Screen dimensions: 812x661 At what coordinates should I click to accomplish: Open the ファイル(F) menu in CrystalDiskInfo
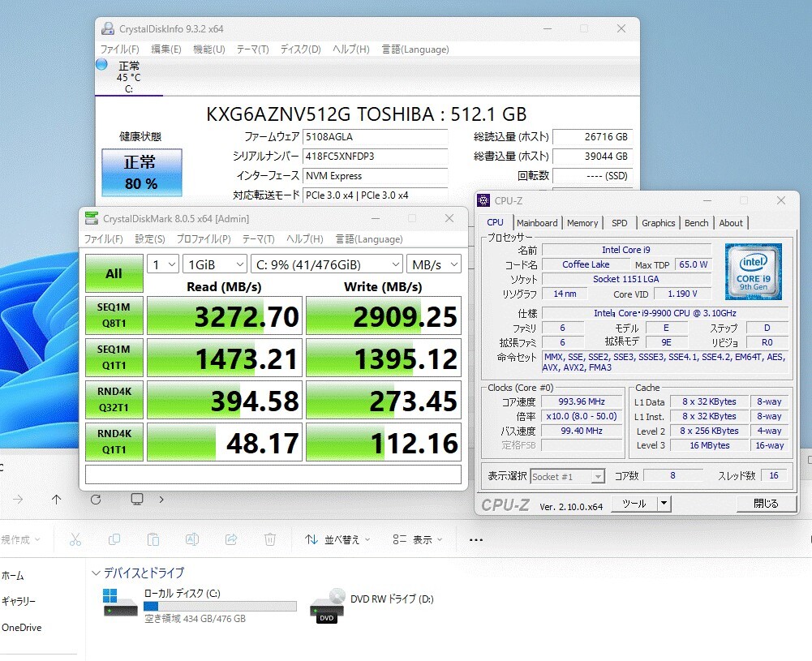coord(119,49)
